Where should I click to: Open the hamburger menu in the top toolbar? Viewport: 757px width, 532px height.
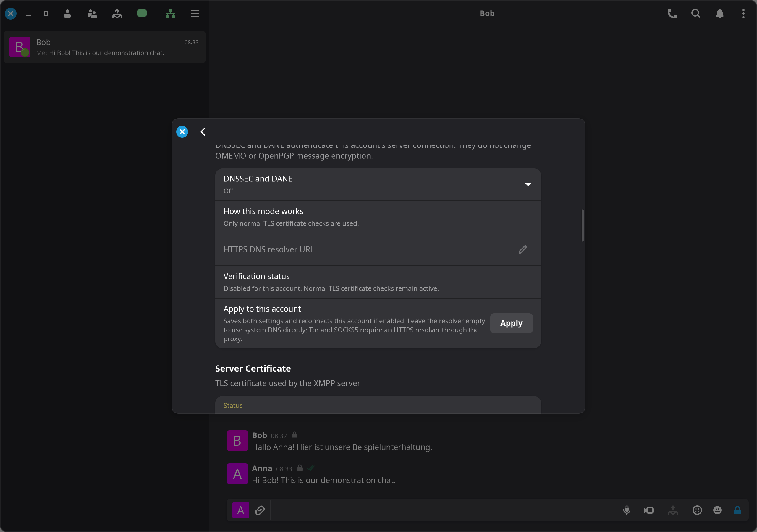pos(195,14)
